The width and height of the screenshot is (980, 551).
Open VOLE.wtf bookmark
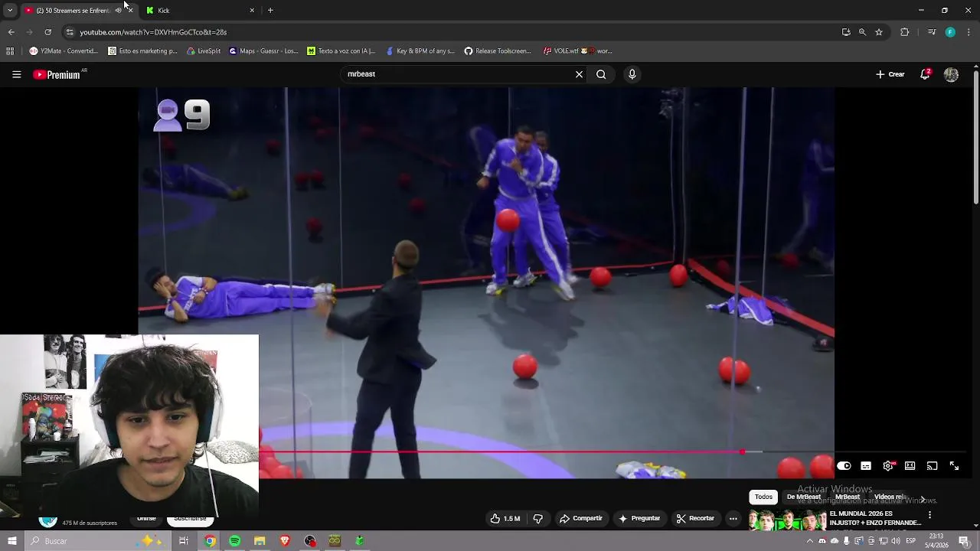tap(577, 51)
